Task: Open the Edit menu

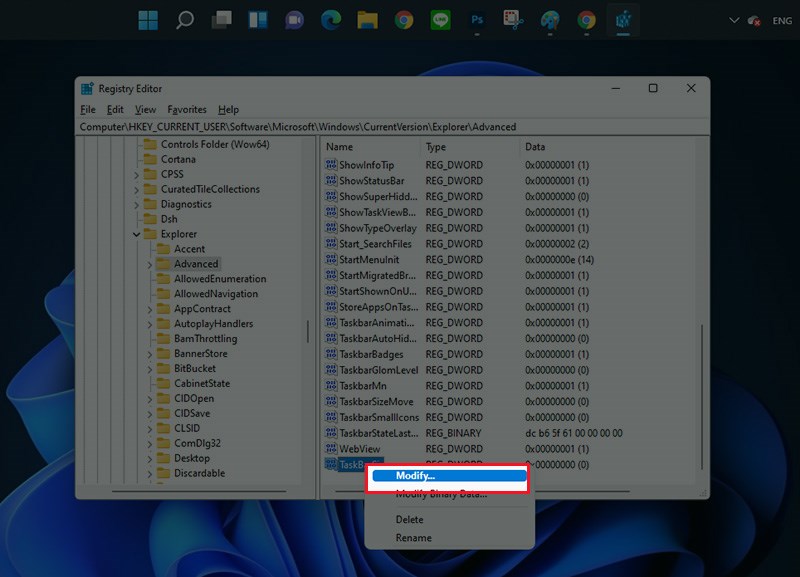Action: tap(115, 110)
